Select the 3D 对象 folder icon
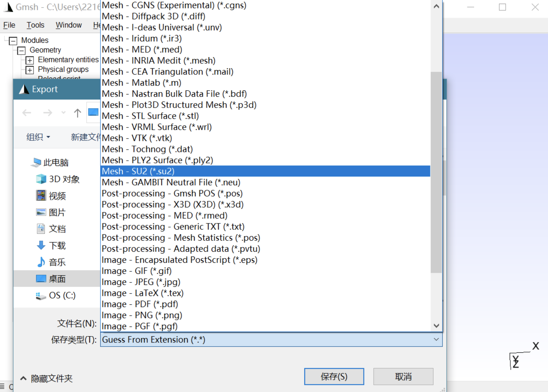The image size is (548, 392). click(41, 179)
